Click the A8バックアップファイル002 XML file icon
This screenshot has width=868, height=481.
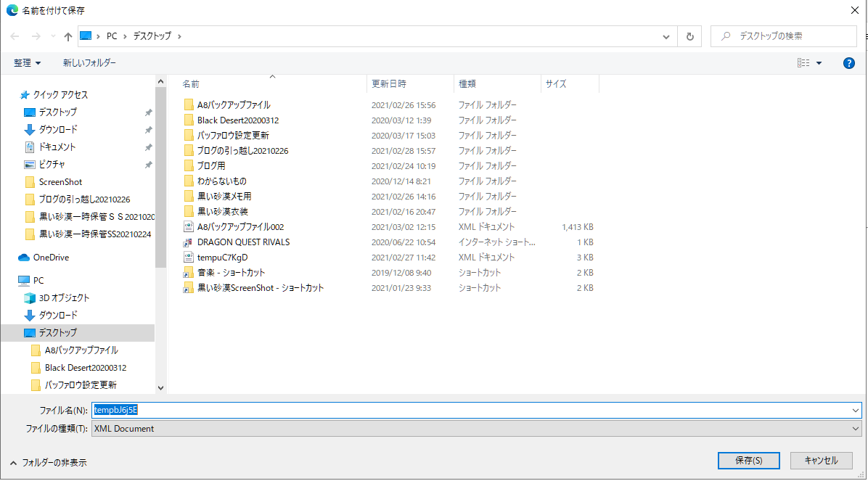(189, 227)
